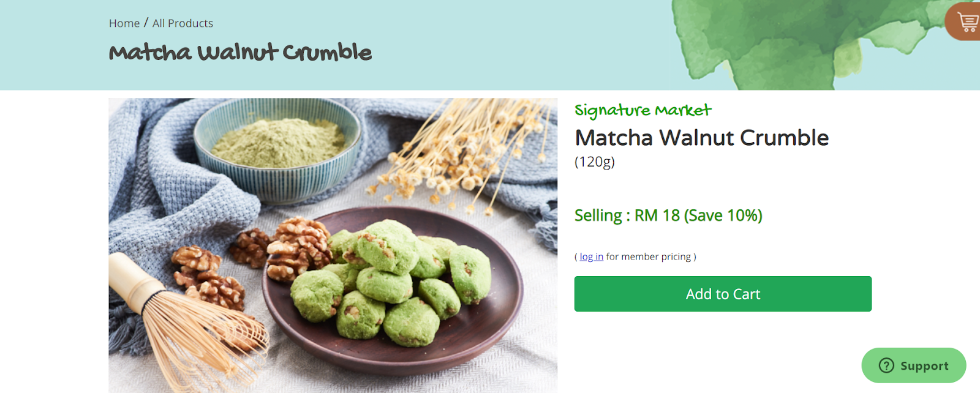Viewport: 980px width, 393px height.
Task: Open the shopping cart icon
Action: (x=965, y=21)
